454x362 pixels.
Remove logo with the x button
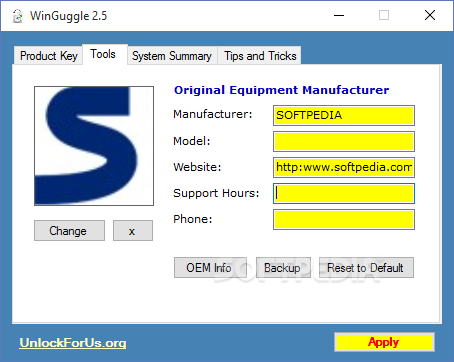pos(133,230)
